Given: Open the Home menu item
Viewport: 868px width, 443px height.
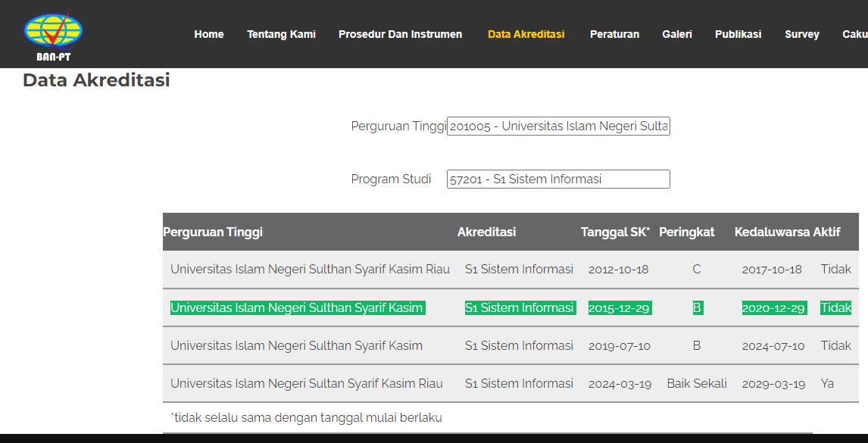Looking at the screenshot, I should pos(209,34).
